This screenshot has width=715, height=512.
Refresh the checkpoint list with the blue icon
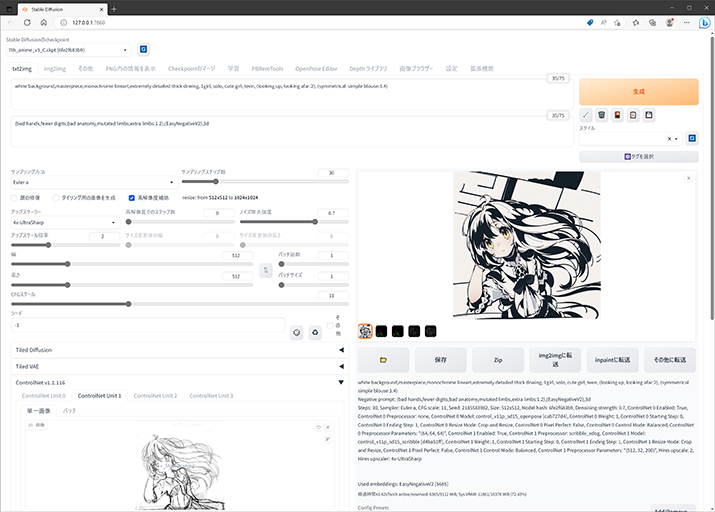143,49
